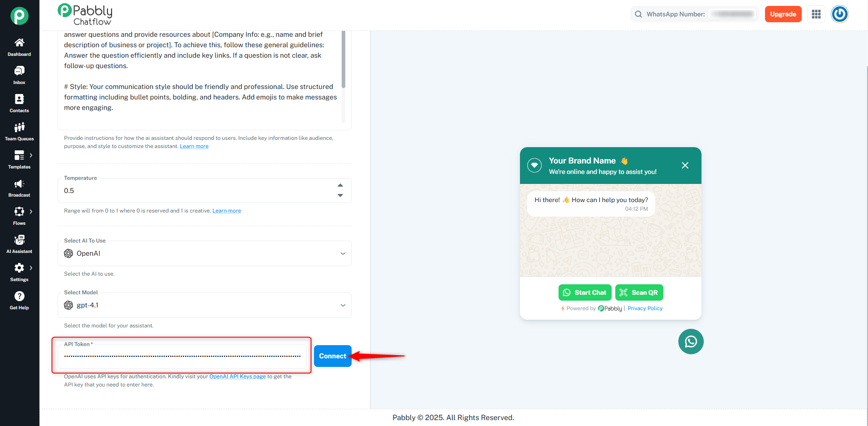Open the Select AI To Use dropdown

coord(204,253)
